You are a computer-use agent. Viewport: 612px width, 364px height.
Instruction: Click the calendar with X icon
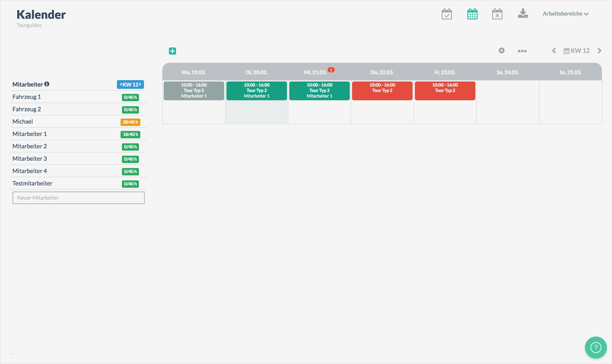click(x=497, y=14)
